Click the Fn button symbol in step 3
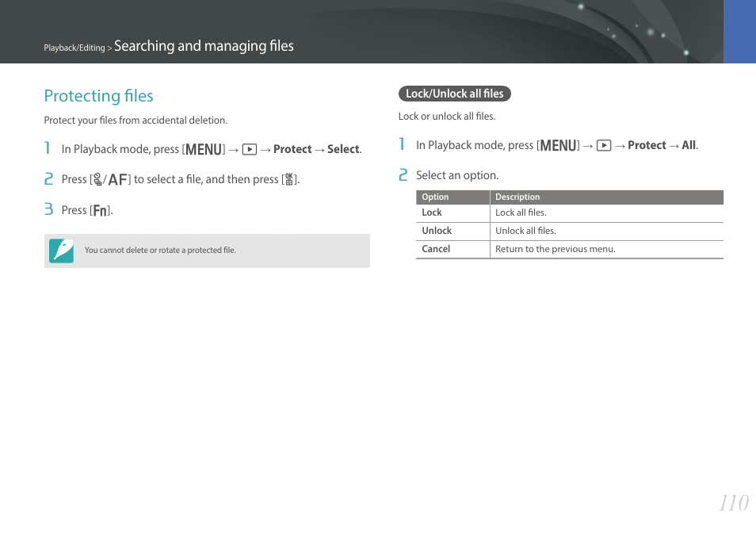 point(100,211)
